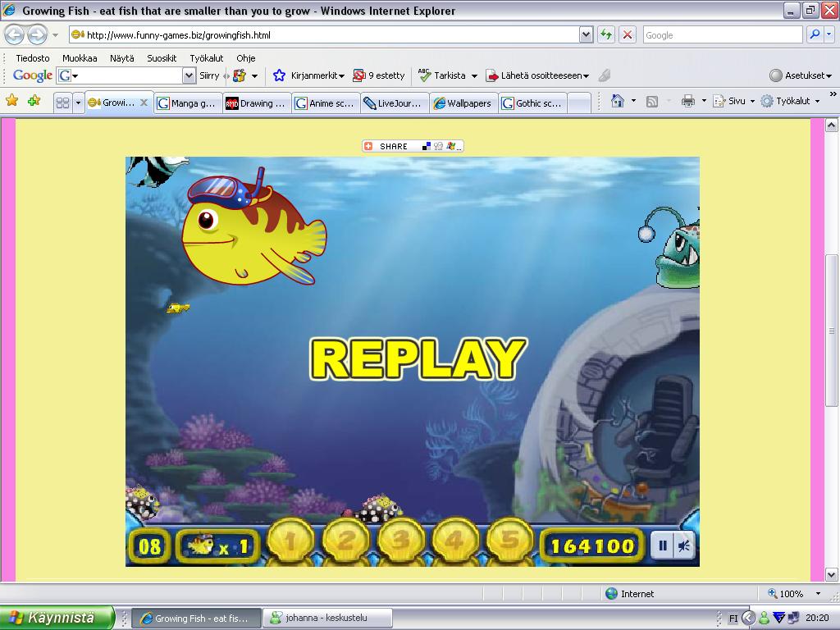
Task: Open the Ohje menu
Action: [246, 58]
